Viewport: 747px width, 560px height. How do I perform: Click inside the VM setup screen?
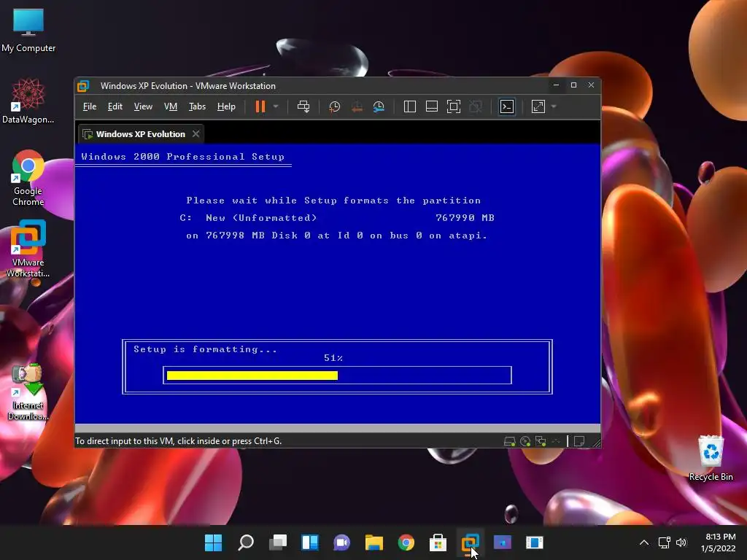pos(337,284)
